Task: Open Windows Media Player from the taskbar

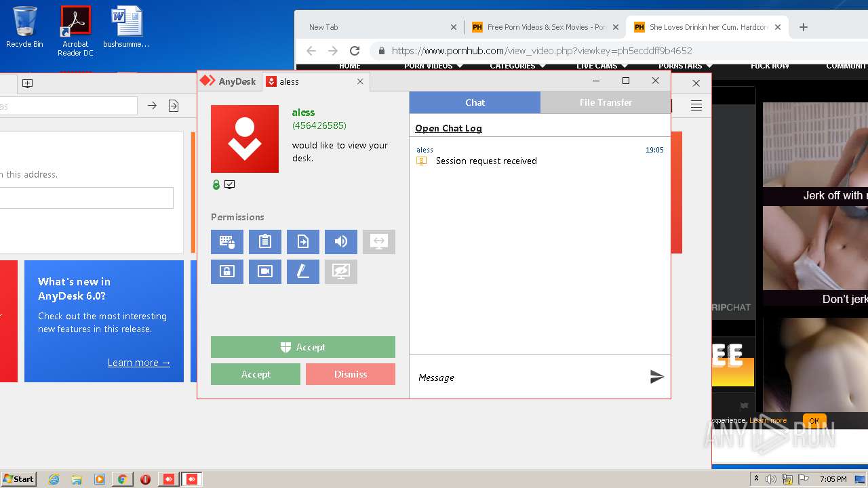Action: pyautogui.click(x=100, y=479)
